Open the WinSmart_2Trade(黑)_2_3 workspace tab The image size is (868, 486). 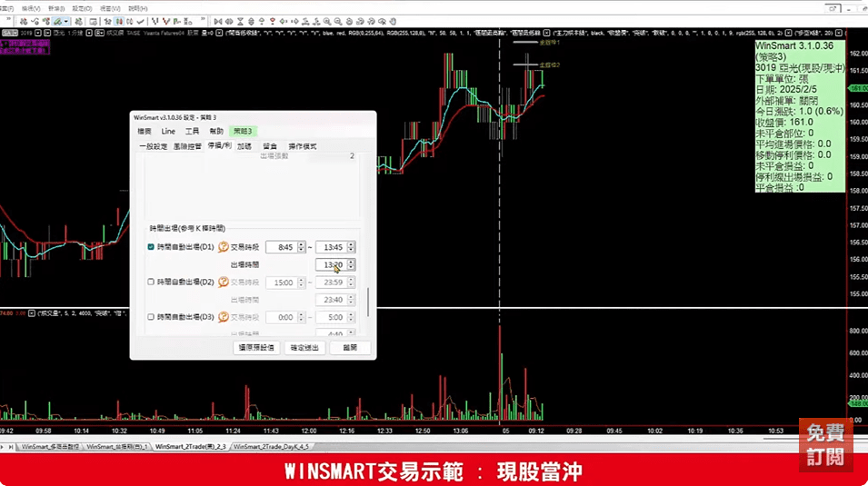point(191,446)
